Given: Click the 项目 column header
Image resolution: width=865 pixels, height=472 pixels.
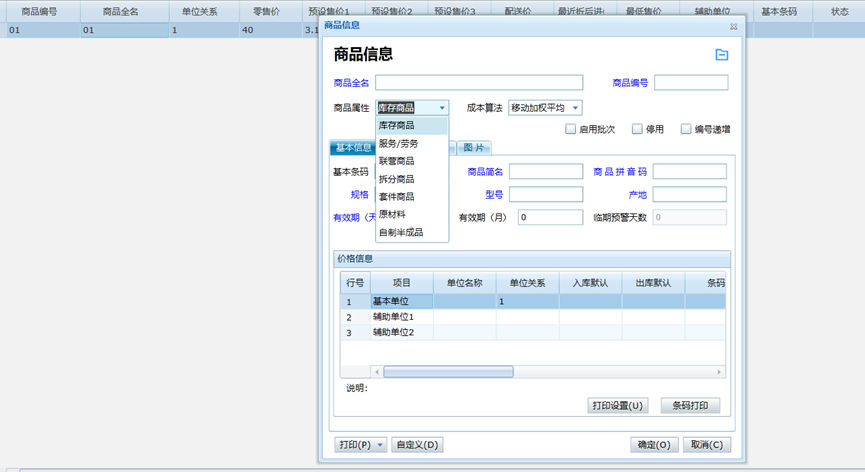Looking at the screenshot, I should [402, 283].
